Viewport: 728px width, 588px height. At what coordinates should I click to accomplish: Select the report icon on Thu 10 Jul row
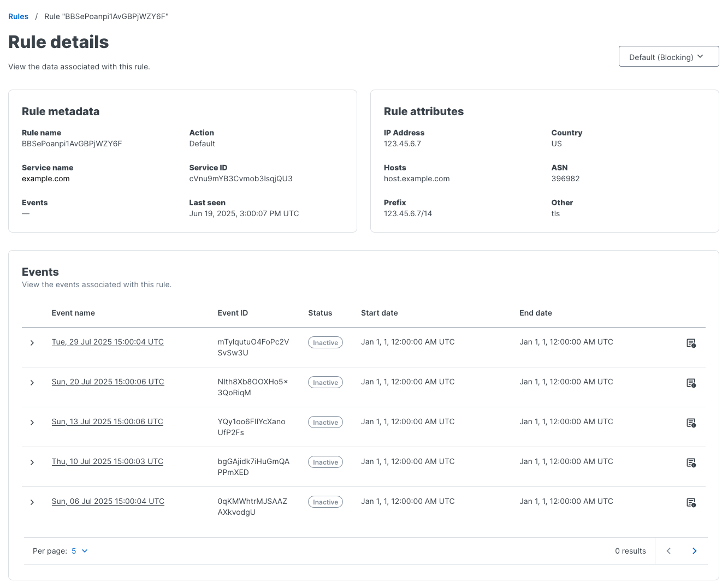pos(691,462)
